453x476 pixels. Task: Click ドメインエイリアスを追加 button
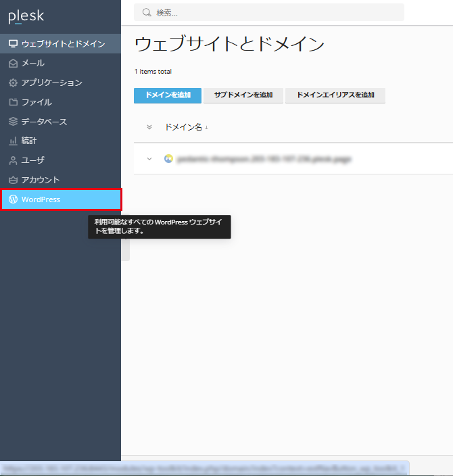click(x=335, y=95)
